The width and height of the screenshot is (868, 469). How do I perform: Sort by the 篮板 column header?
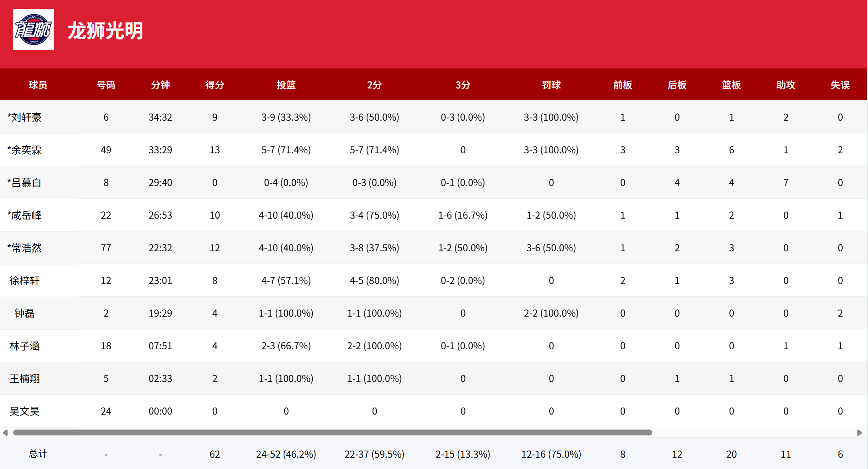[731, 85]
